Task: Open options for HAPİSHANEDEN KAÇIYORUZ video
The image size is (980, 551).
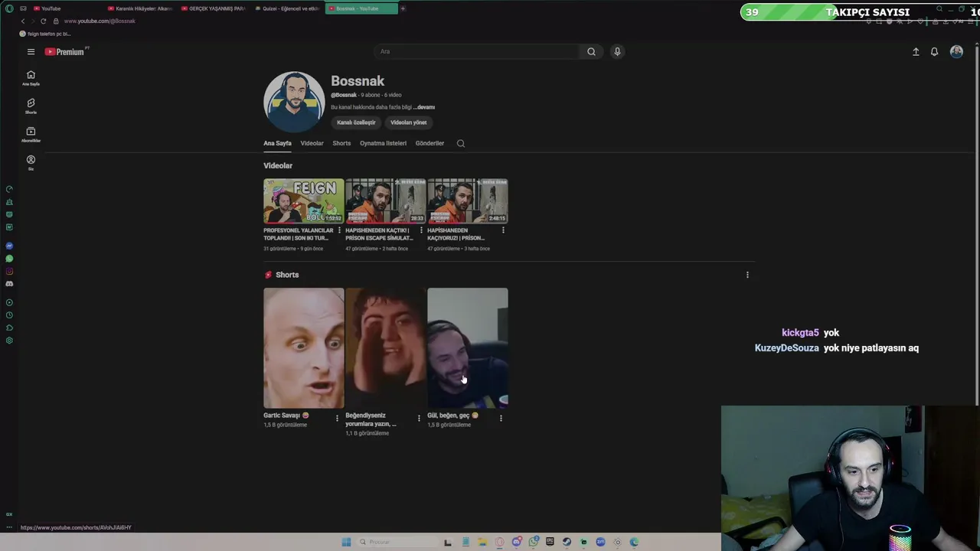Action: click(503, 230)
